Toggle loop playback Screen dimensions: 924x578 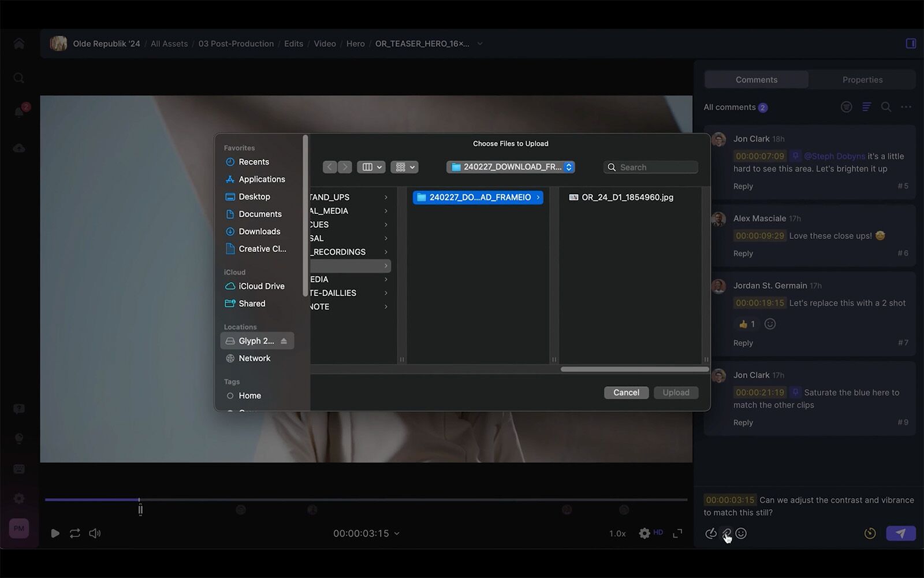point(74,533)
